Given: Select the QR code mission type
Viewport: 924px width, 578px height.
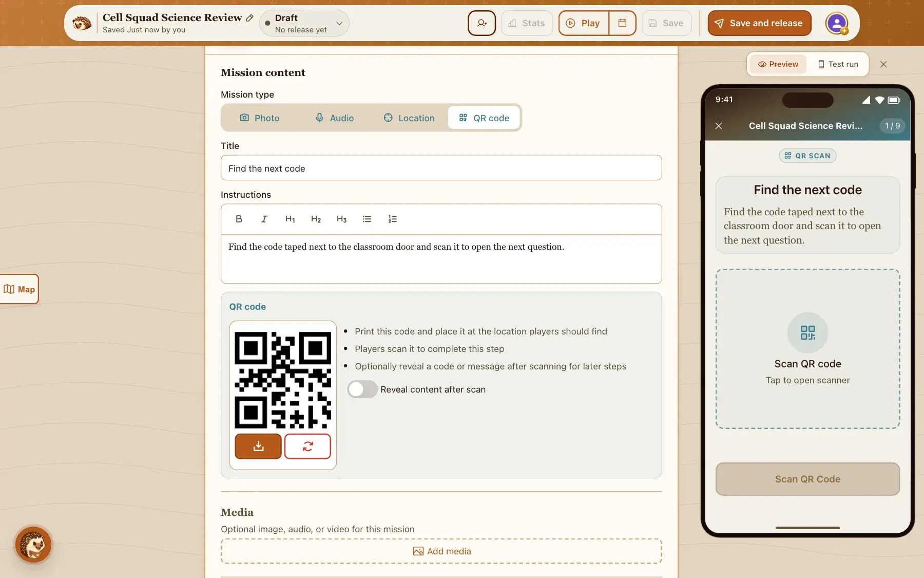Looking at the screenshot, I should [x=484, y=118].
